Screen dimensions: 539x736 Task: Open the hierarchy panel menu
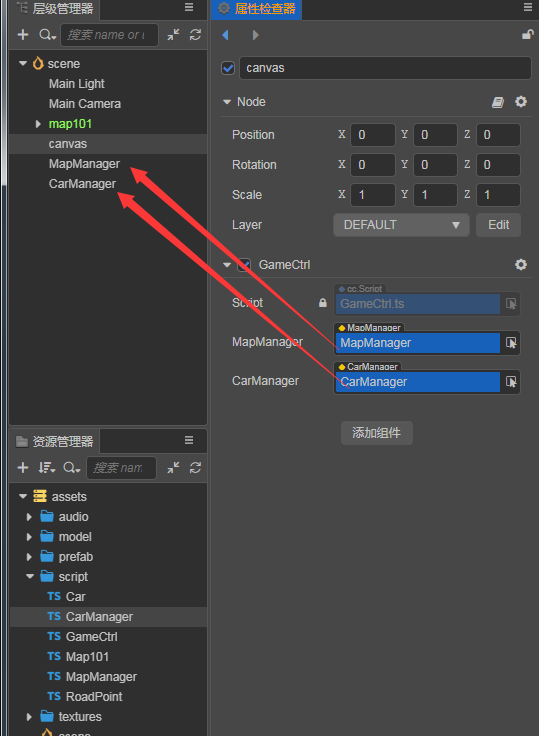189,7
